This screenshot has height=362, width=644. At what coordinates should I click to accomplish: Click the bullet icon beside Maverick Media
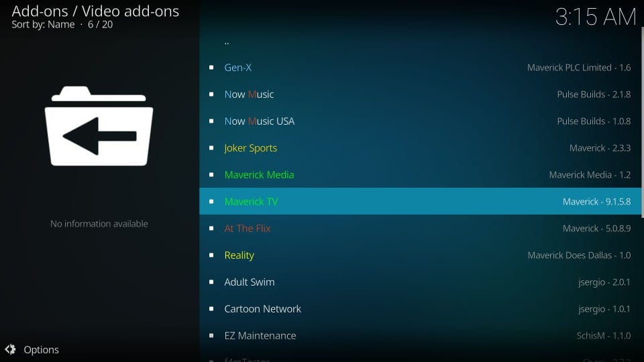[211, 174]
